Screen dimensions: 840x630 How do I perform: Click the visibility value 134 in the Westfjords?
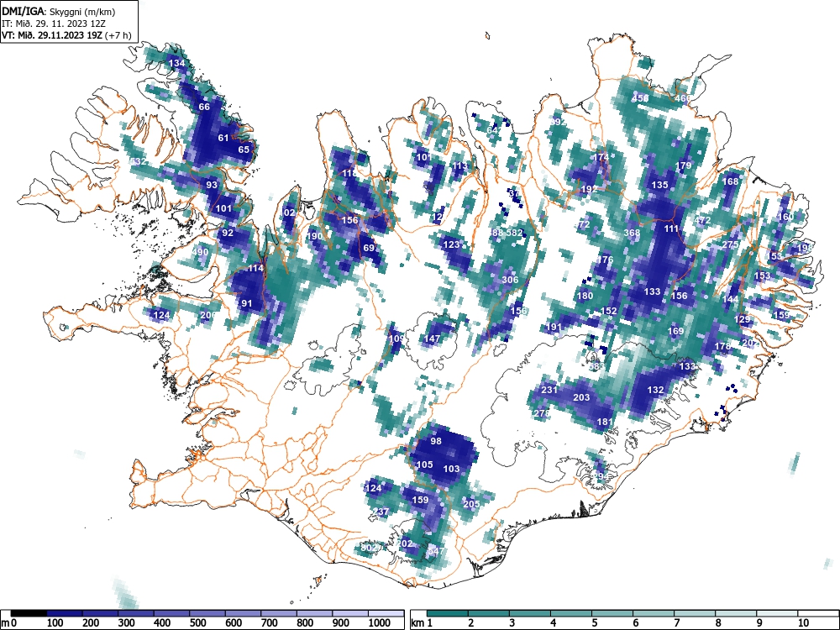pos(176,63)
